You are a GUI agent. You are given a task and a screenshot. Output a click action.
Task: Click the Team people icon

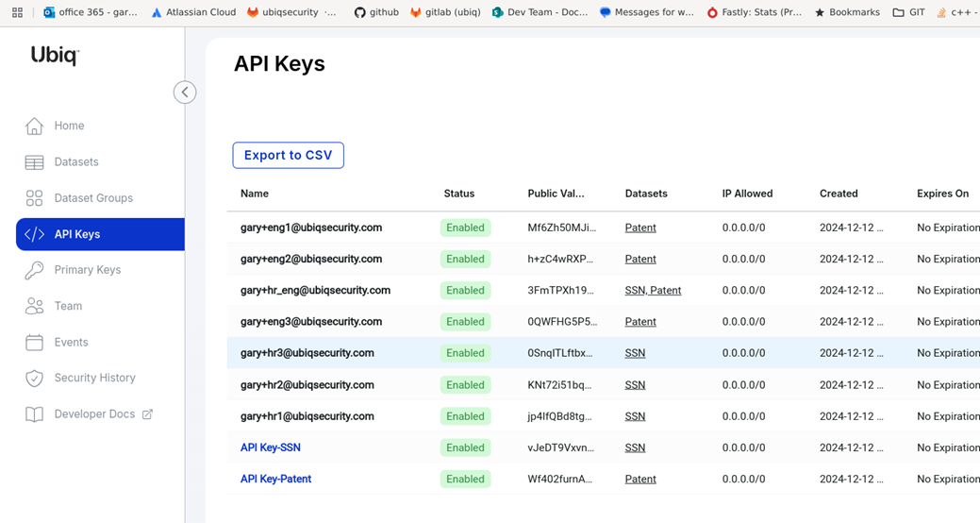(35, 306)
